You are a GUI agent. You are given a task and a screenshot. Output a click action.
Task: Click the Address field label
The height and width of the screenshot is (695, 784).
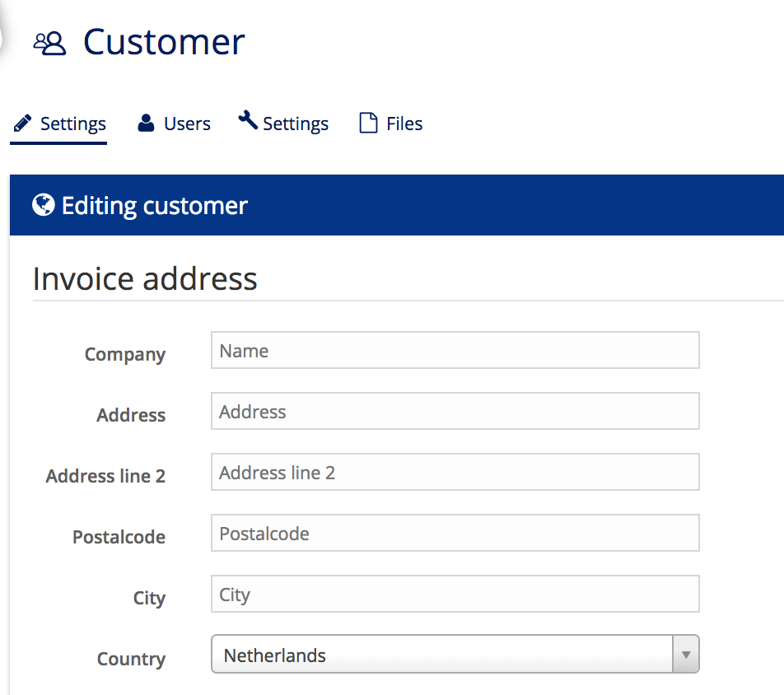pyautogui.click(x=131, y=415)
